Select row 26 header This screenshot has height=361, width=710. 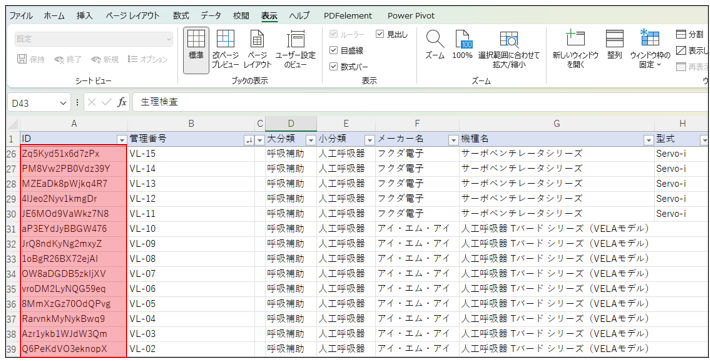(x=12, y=154)
